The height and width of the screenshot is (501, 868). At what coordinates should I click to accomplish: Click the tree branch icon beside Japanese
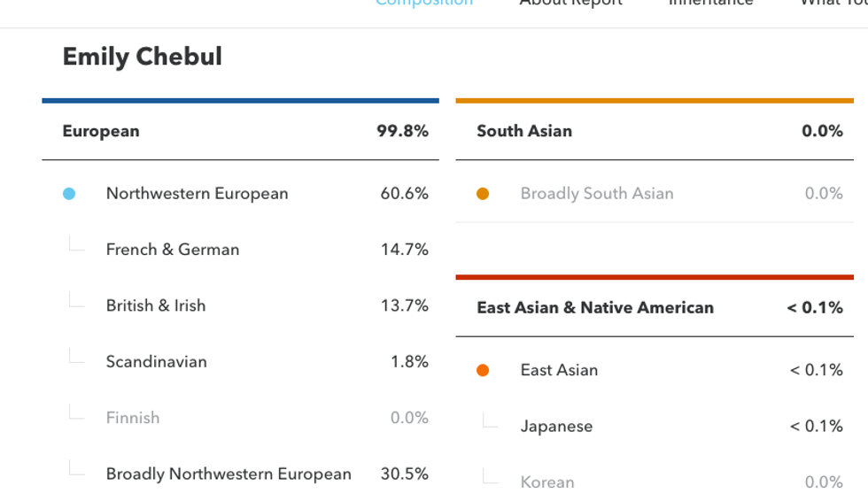[x=490, y=421]
